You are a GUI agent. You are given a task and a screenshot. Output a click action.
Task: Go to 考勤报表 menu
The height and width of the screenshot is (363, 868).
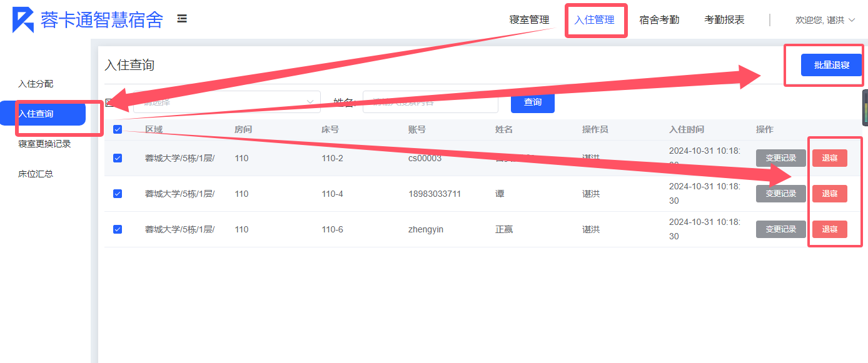(x=724, y=20)
